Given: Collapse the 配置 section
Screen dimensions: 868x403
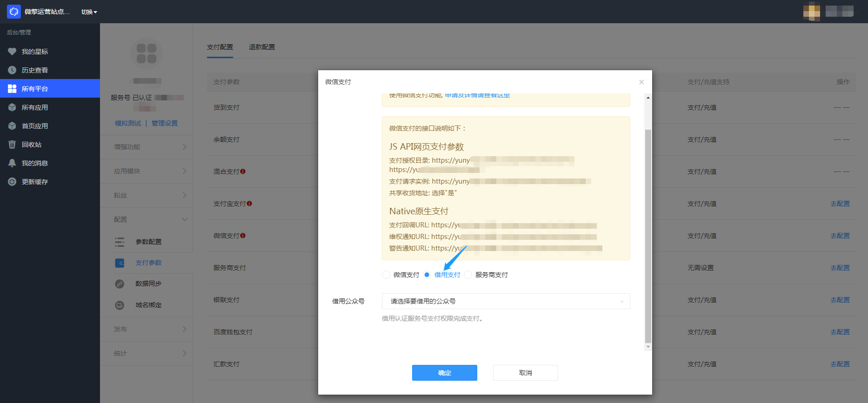Looking at the screenshot, I should tap(147, 219).
